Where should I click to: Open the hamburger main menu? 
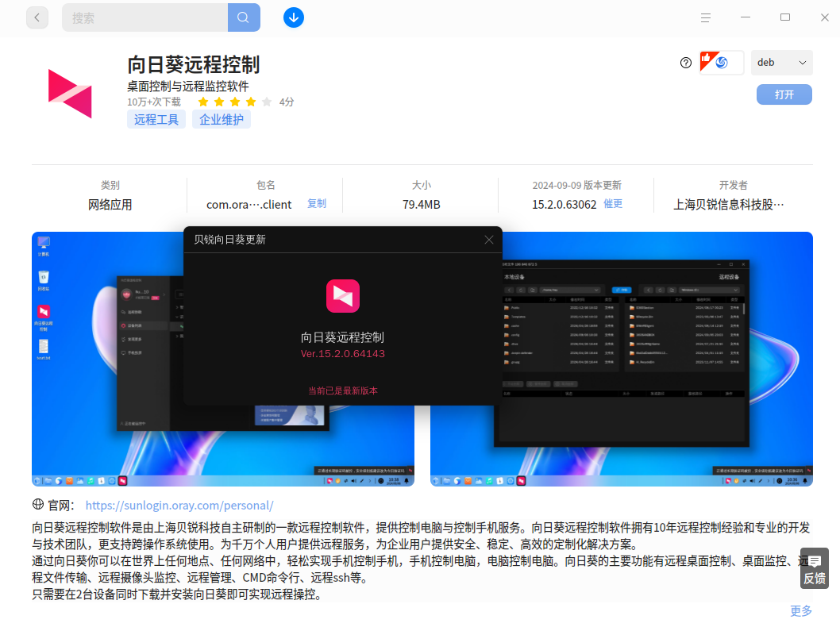tap(706, 17)
